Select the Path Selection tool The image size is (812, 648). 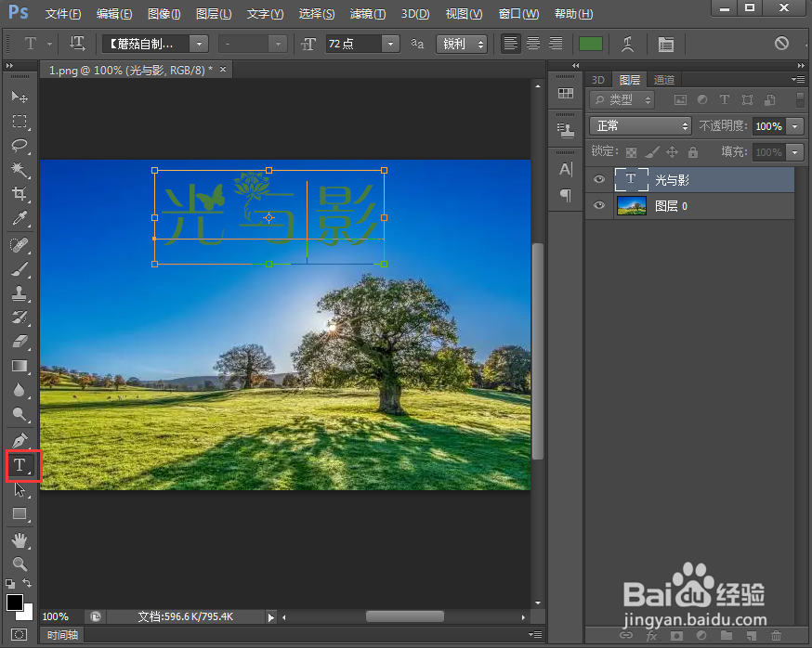20,489
